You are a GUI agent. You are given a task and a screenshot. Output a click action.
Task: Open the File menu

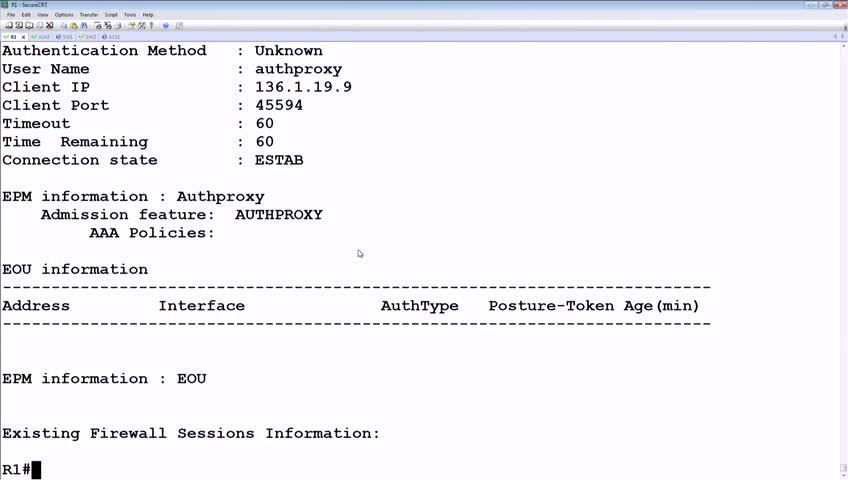(11, 15)
